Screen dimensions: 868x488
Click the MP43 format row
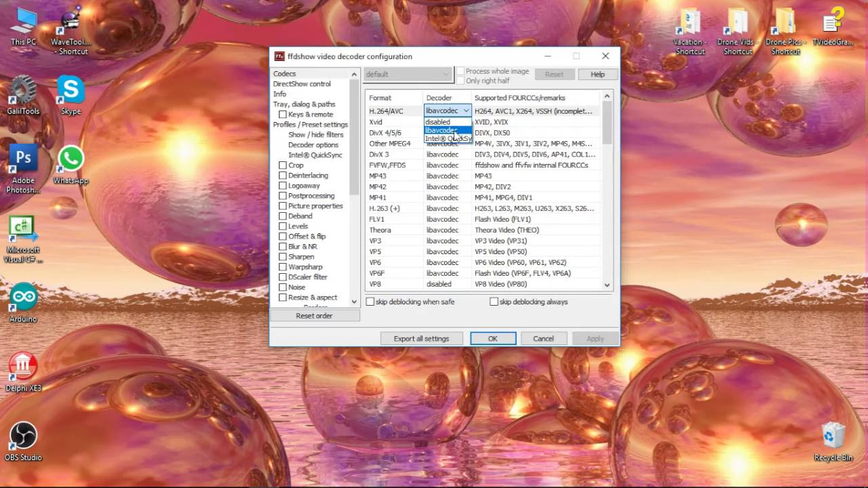[x=483, y=176]
